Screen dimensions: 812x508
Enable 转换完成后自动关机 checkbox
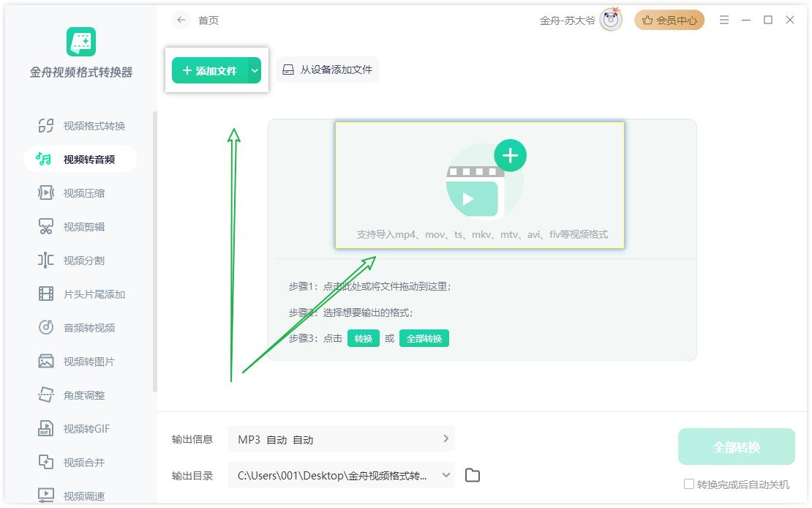click(688, 485)
